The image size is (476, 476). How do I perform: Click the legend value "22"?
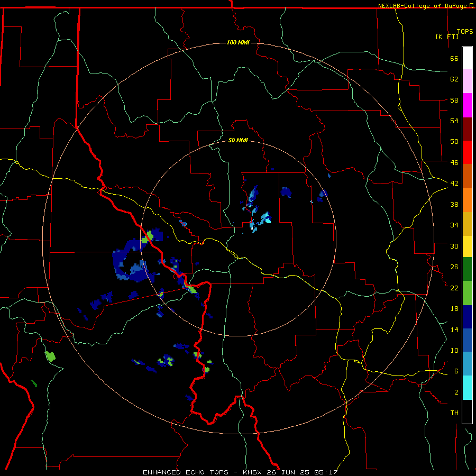tap(454, 288)
